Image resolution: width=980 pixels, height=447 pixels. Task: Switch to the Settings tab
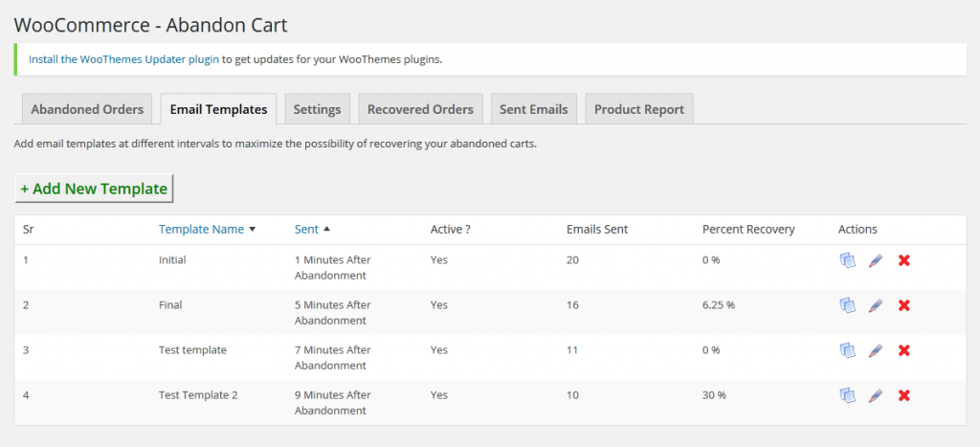coord(318,109)
